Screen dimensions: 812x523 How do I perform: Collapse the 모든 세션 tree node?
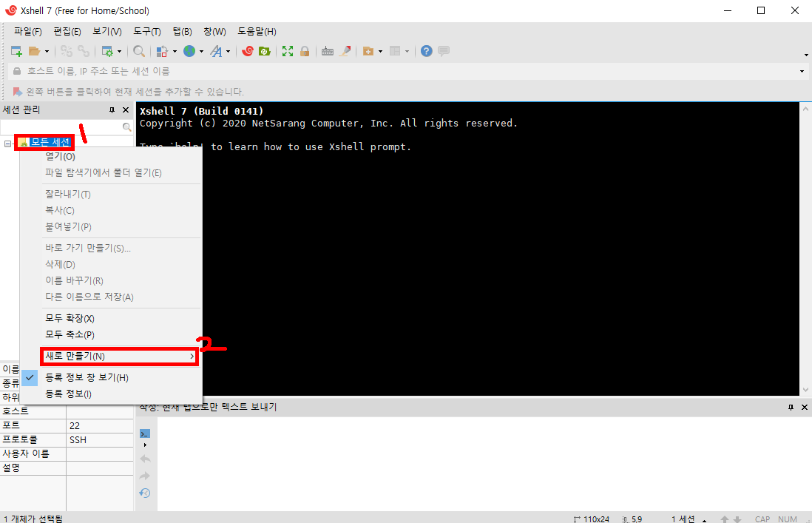pos(8,144)
